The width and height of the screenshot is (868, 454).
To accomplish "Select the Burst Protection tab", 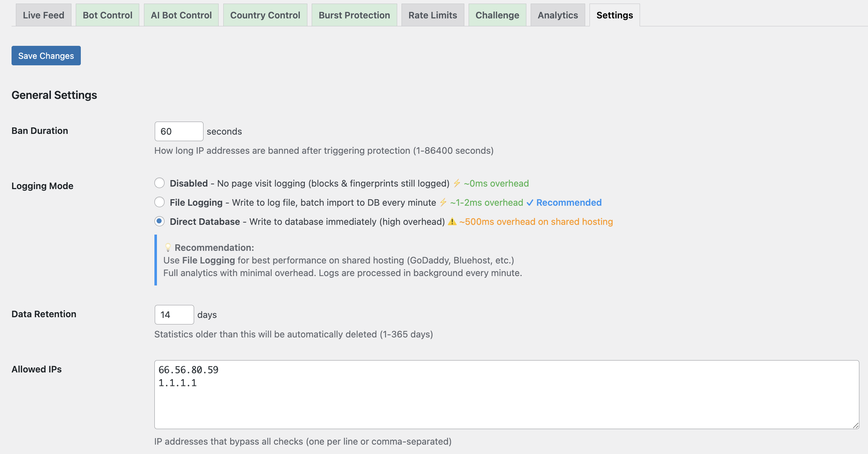I will coord(354,15).
